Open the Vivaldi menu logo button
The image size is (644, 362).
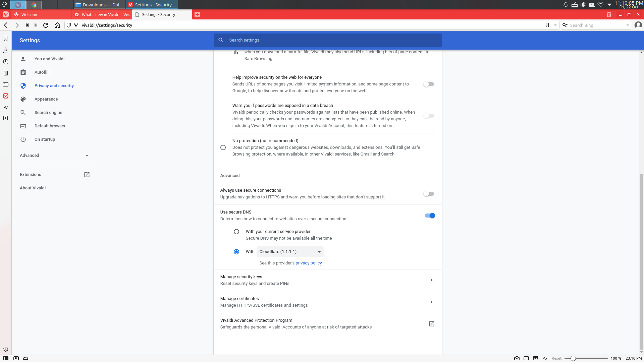click(6, 14)
